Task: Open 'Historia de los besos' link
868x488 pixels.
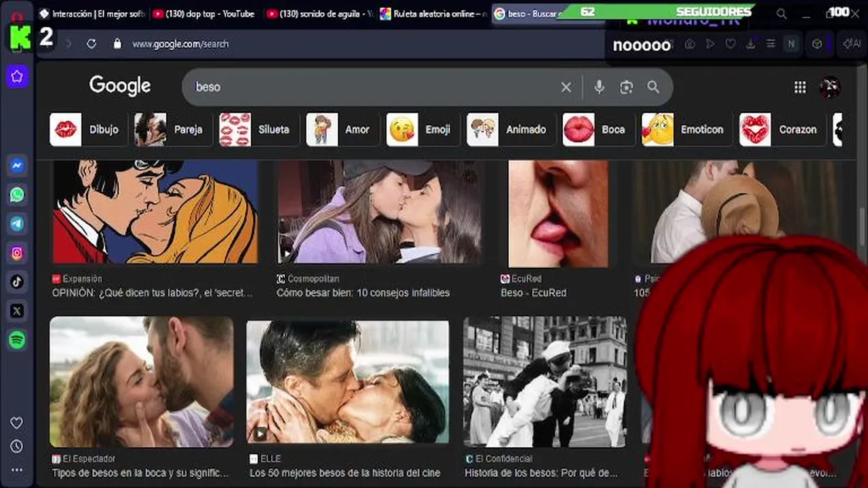Action: click(541, 473)
